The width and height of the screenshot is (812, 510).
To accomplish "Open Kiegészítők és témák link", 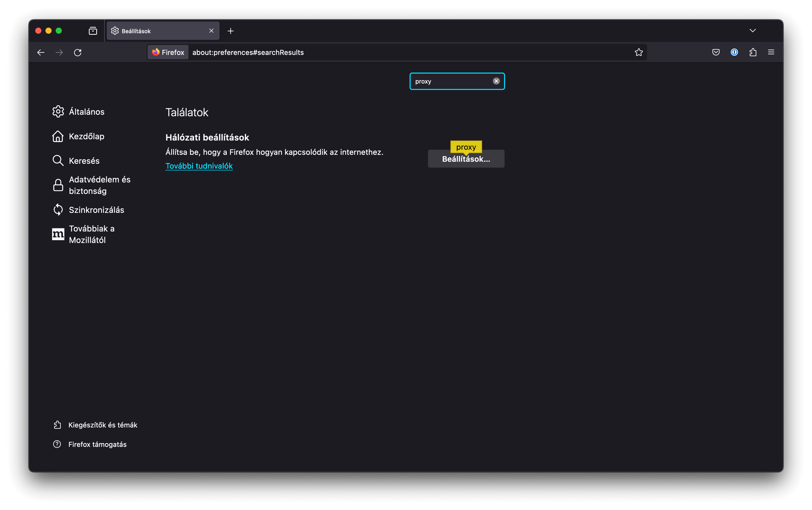I will pyautogui.click(x=95, y=425).
